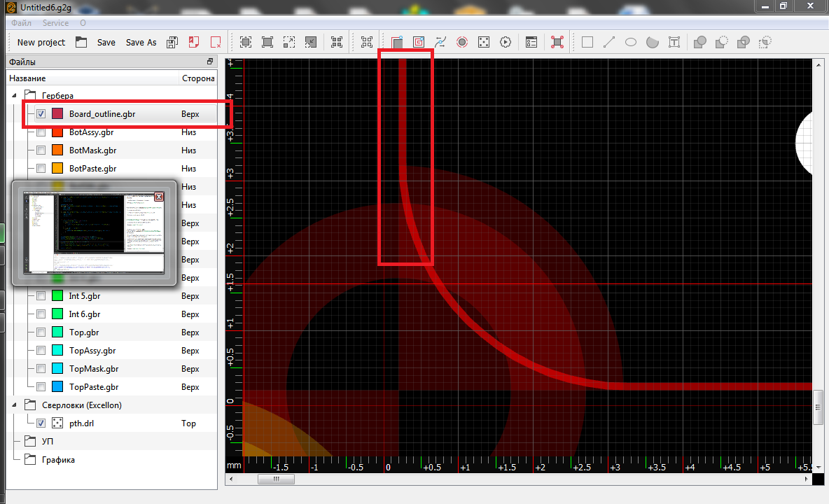Click the red dashed circle thermal icon
This screenshot has width=829, height=504.
coord(462,42)
